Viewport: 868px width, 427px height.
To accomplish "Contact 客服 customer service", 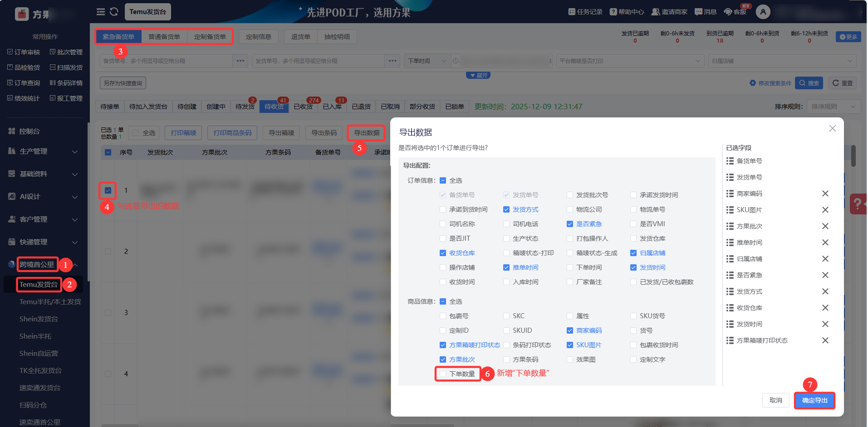I will pyautogui.click(x=735, y=12).
